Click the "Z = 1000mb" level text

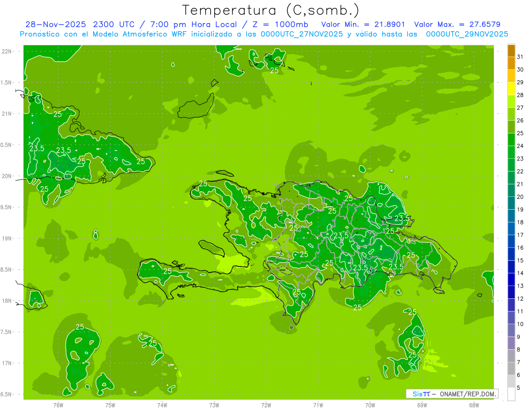(x=280, y=24)
